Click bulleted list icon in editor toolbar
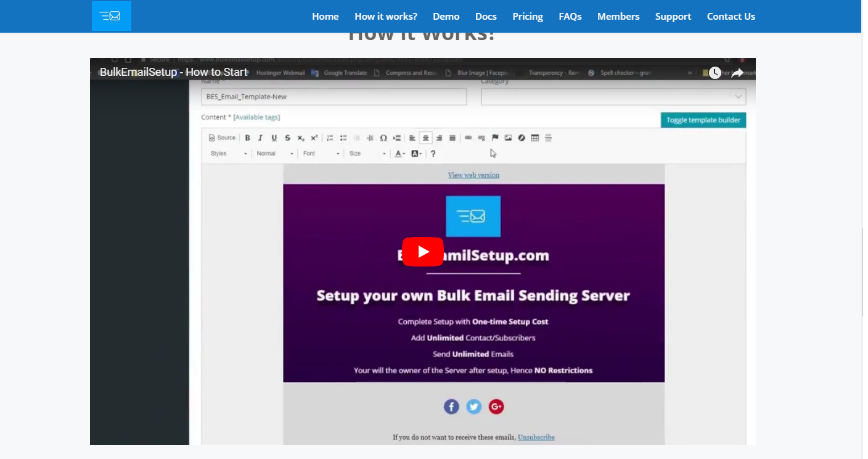 click(x=343, y=138)
